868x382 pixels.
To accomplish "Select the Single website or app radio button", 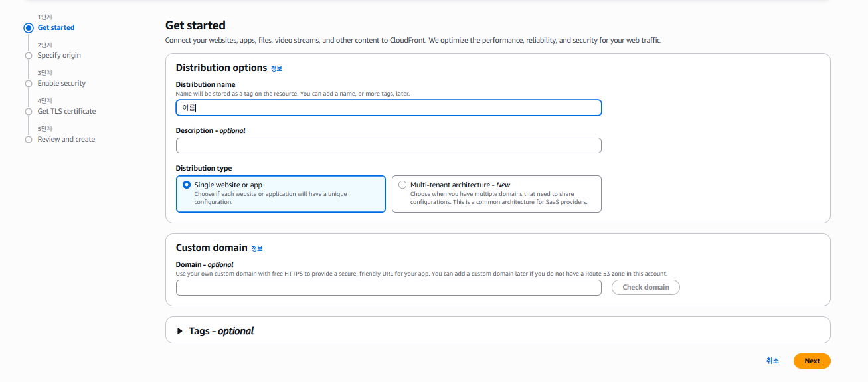I will pos(187,185).
